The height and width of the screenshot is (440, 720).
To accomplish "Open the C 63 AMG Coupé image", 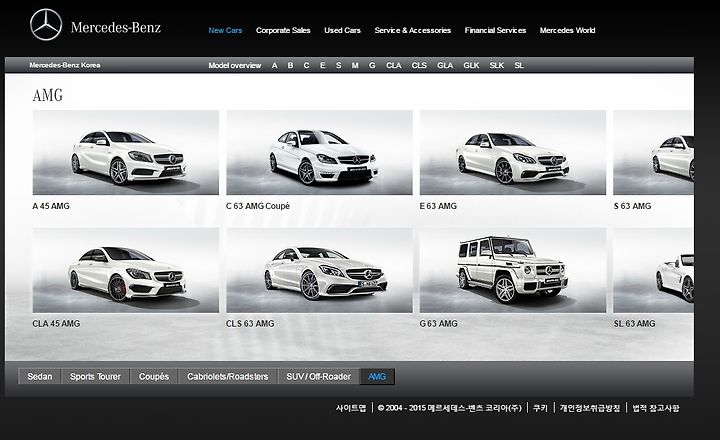I will (x=319, y=152).
